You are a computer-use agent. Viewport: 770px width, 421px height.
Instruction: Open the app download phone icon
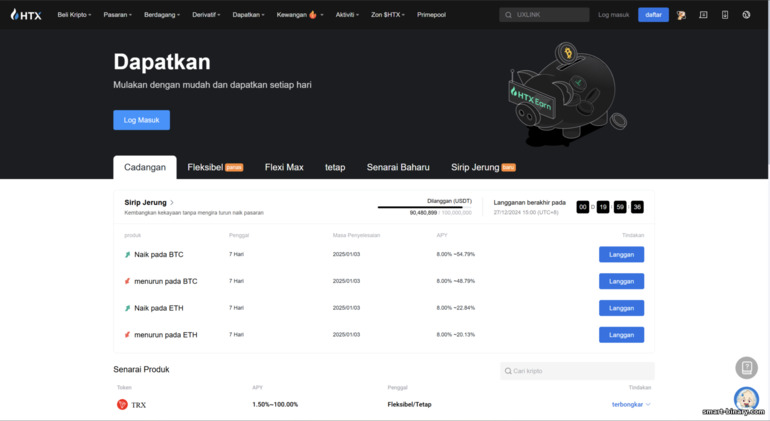(x=725, y=15)
